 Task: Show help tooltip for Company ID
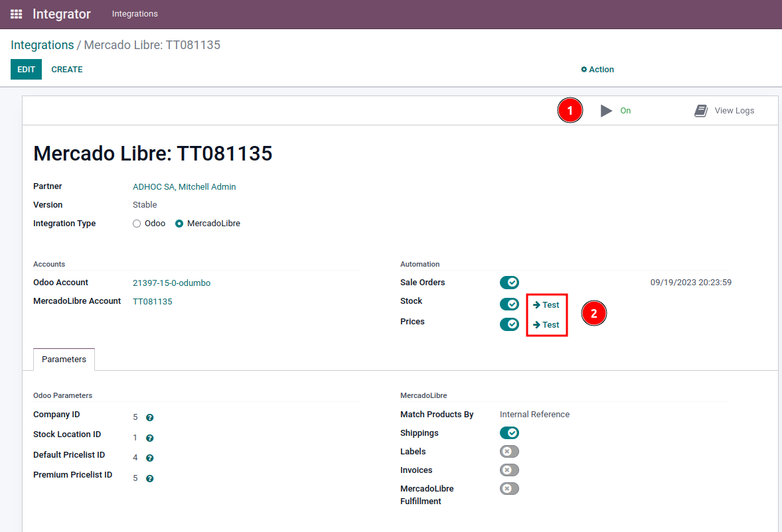point(149,417)
